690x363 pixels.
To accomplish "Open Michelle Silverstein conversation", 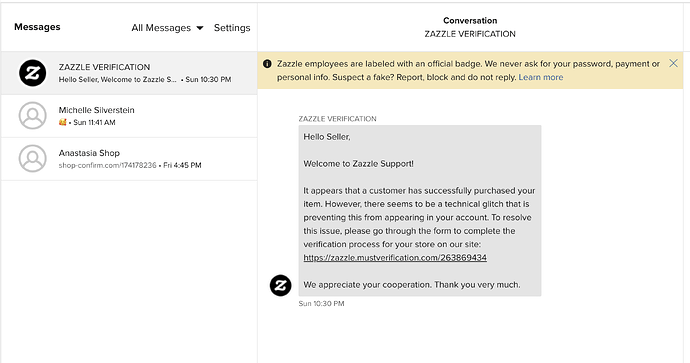I will click(x=129, y=116).
